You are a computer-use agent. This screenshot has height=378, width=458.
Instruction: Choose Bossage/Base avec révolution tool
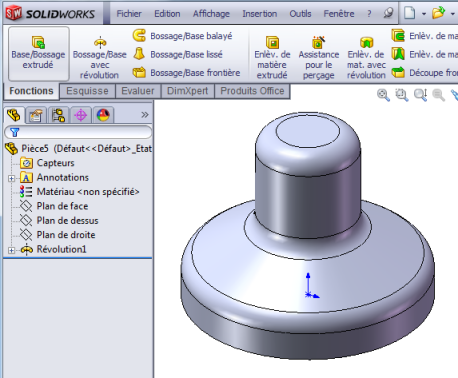pos(100,58)
